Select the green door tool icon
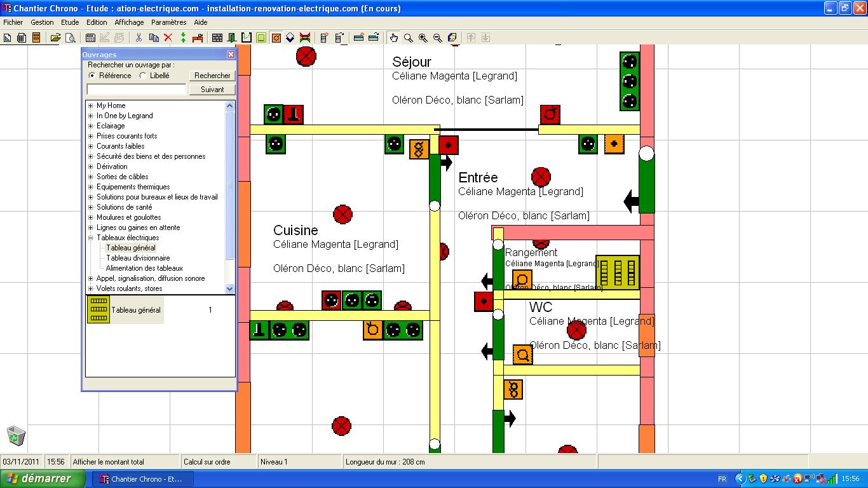Image resolution: width=868 pixels, height=488 pixels. click(232, 38)
